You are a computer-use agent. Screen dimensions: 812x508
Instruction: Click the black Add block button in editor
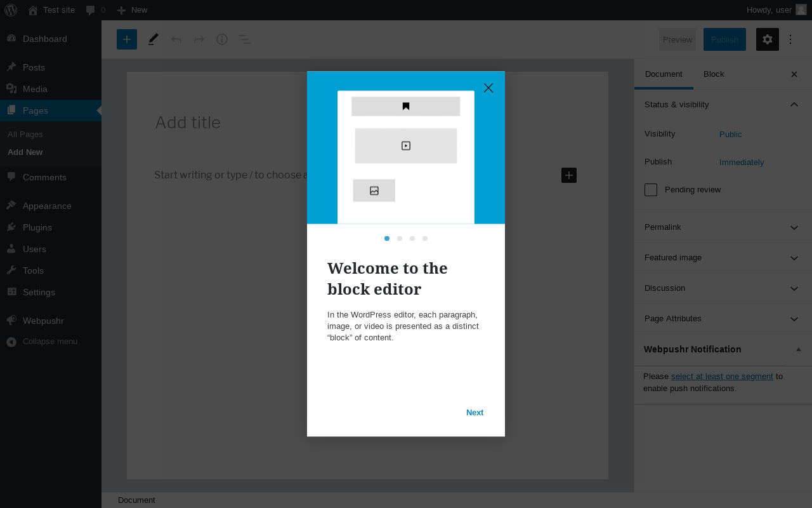point(569,175)
